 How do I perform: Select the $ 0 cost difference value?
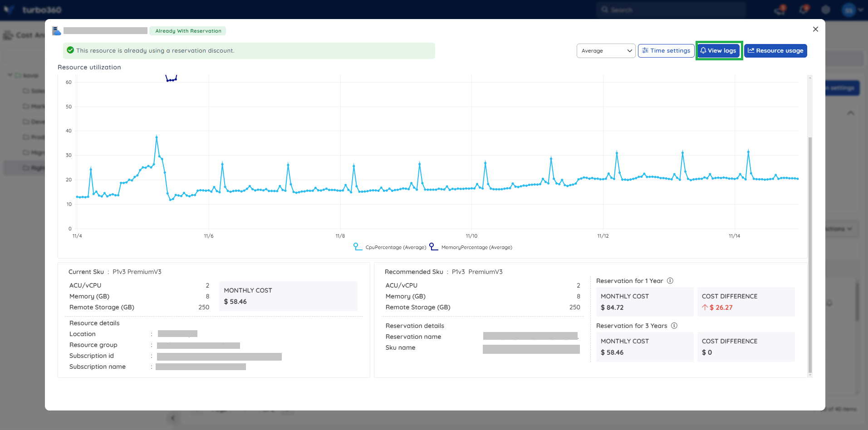(x=707, y=352)
